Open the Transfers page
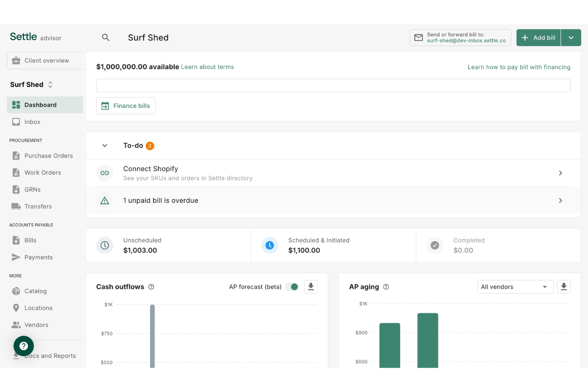Viewport: 588px width, 392px height. (38, 206)
